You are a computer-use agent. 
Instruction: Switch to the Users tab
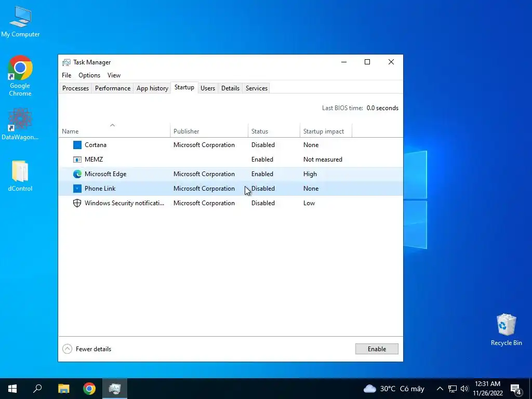208,88
